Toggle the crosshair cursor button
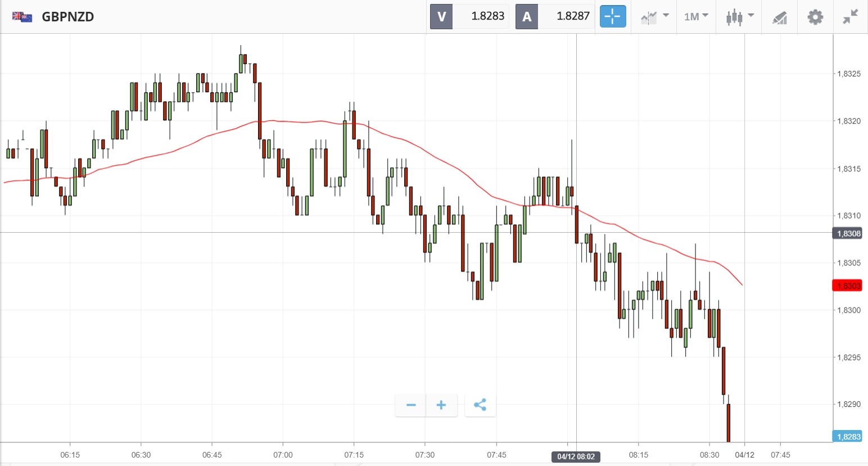The image size is (868, 466). click(x=612, y=16)
